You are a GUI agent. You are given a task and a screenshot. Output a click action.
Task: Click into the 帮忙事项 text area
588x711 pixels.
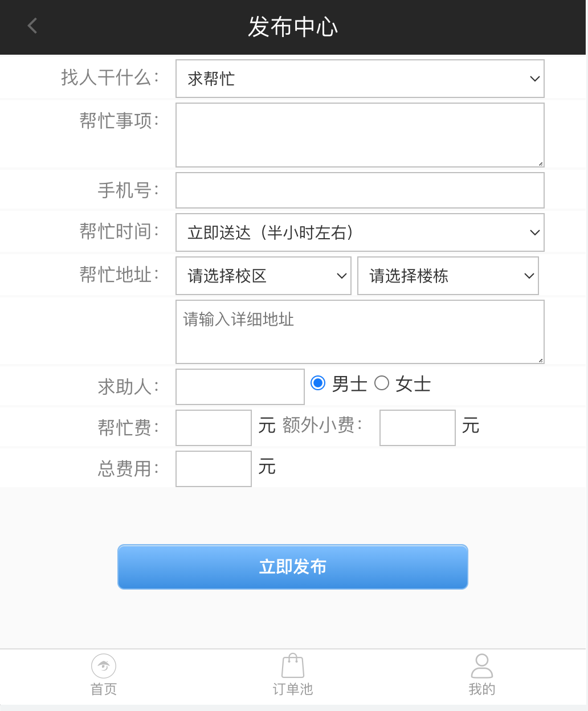360,135
